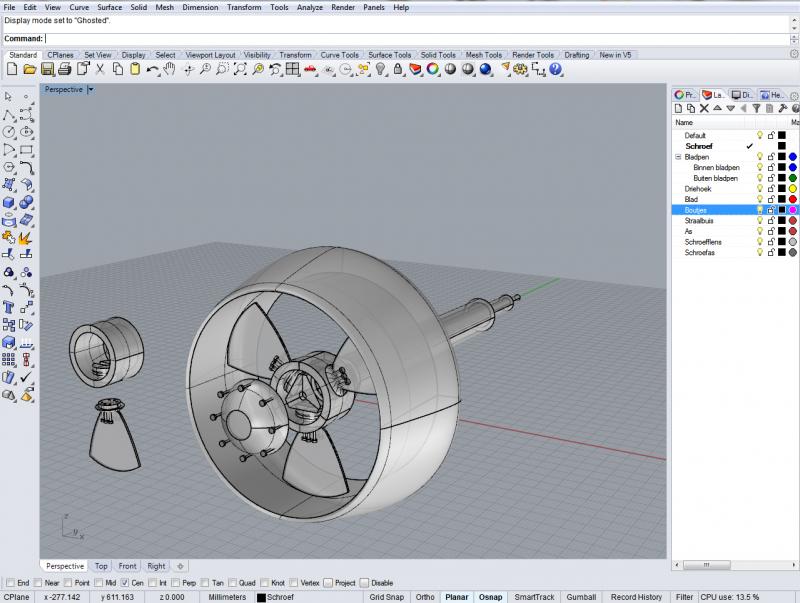
Task: Click the red car Set View icon
Action: point(310,69)
